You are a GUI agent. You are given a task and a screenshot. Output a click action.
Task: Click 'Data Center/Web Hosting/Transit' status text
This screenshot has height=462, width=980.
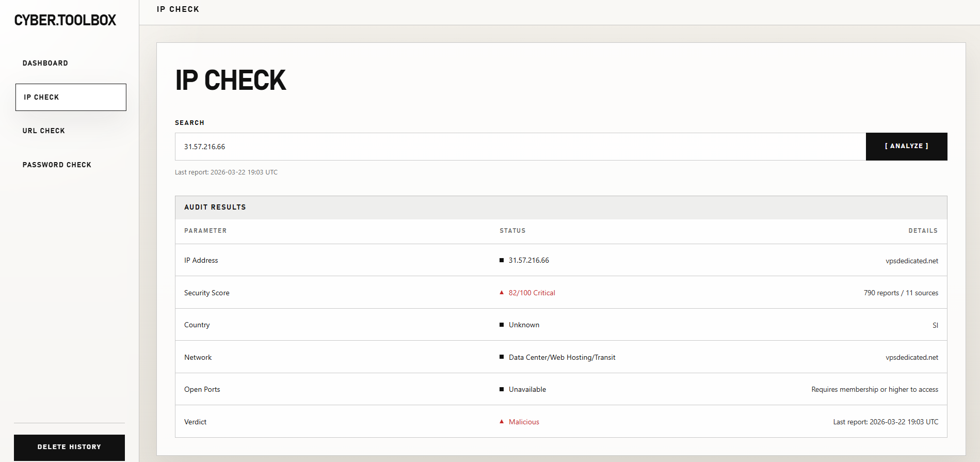[562, 357]
